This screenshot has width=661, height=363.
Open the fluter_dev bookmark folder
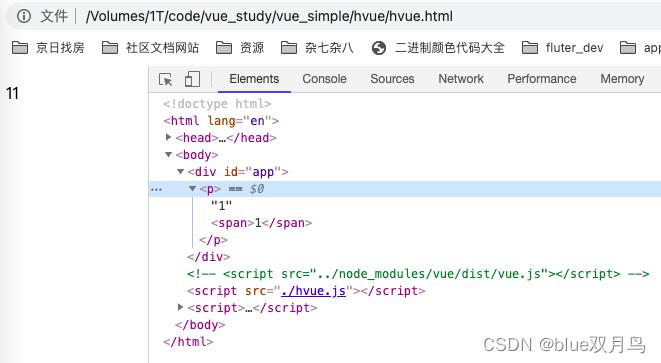(562, 48)
